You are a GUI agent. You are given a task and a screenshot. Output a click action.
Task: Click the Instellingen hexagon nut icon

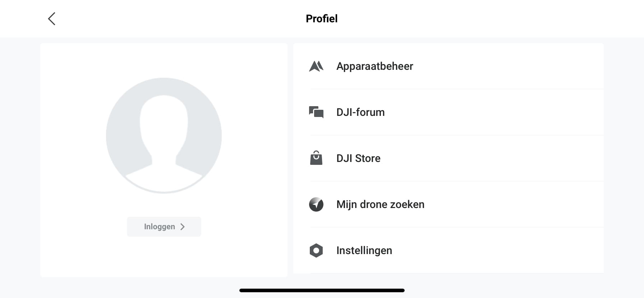tap(316, 250)
